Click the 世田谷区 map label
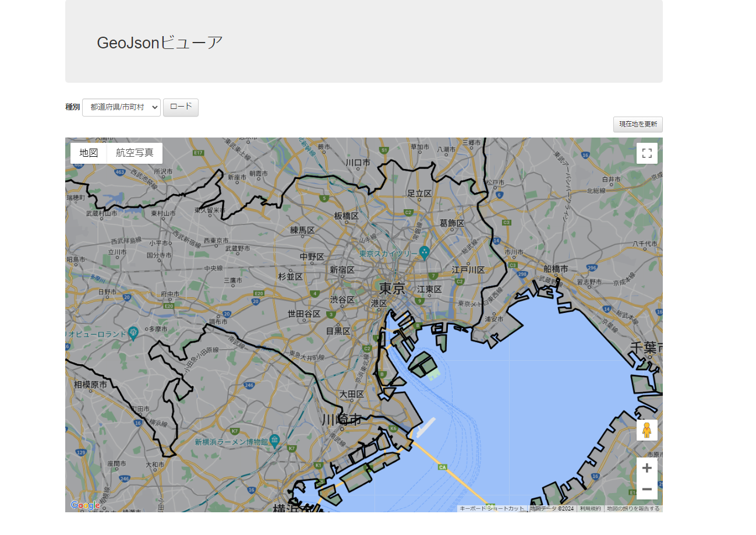The image size is (756, 535). click(304, 314)
